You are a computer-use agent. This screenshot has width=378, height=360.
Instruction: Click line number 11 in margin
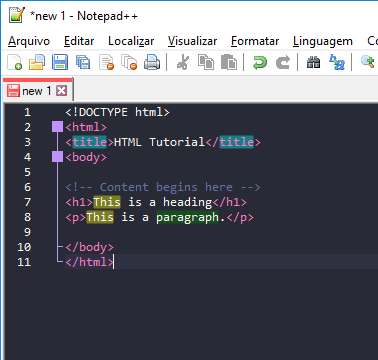coord(24,262)
